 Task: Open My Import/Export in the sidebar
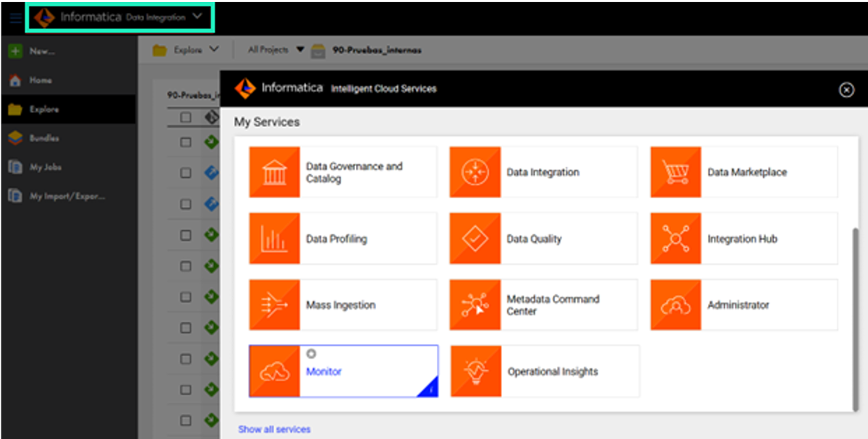69,196
